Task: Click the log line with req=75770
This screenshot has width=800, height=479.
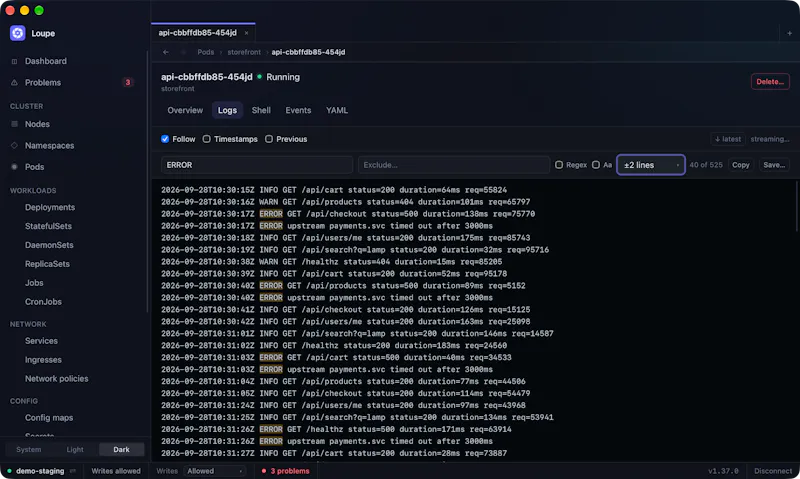Action: (348, 214)
